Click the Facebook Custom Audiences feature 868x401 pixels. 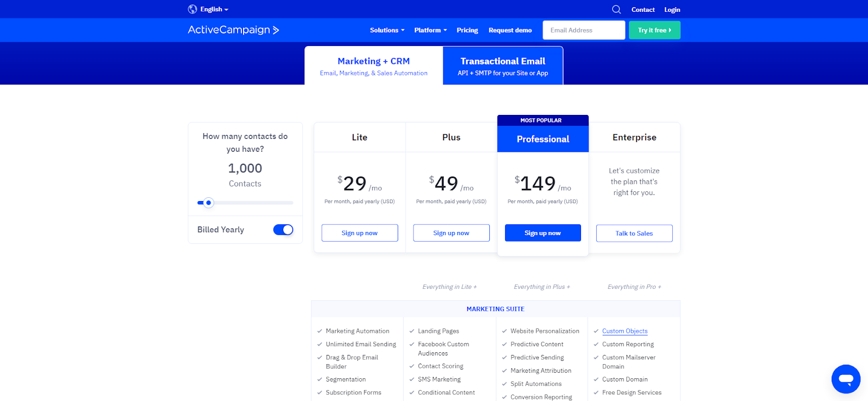pyautogui.click(x=443, y=348)
